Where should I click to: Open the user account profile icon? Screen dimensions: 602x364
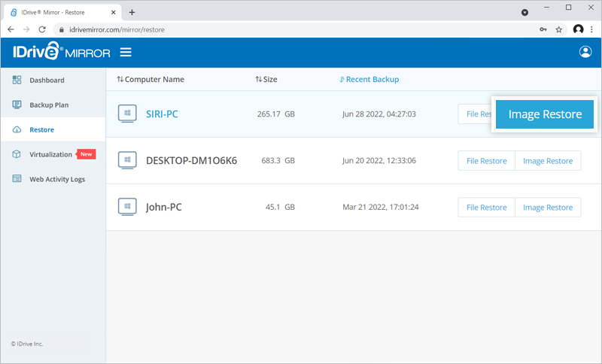pyautogui.click(x=585, y=52)
